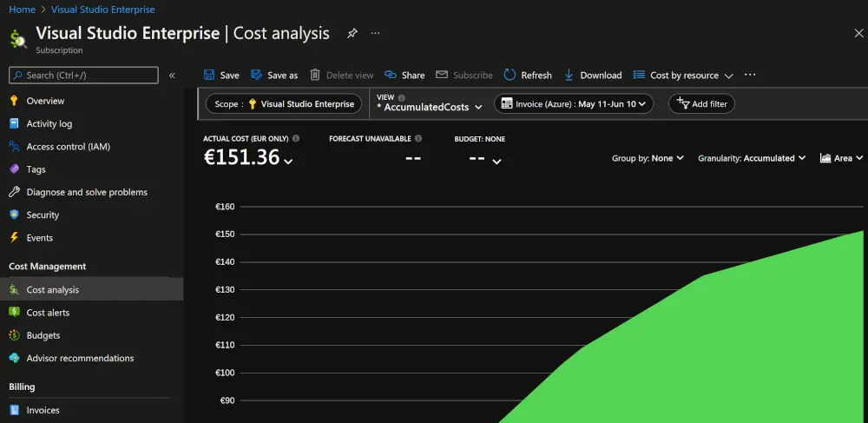Click the Invoices document icon
This screenshot has width=868, height=423.
tap(15, 410)
